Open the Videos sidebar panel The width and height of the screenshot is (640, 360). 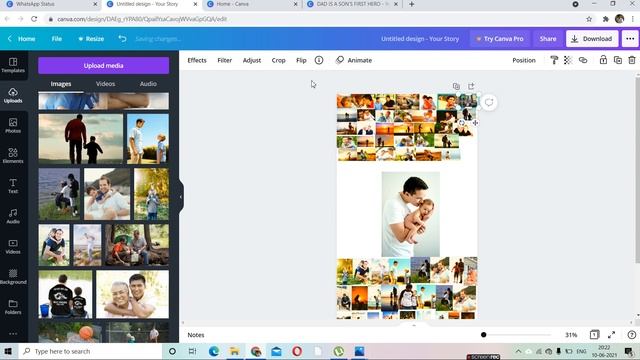pos(13,247)
